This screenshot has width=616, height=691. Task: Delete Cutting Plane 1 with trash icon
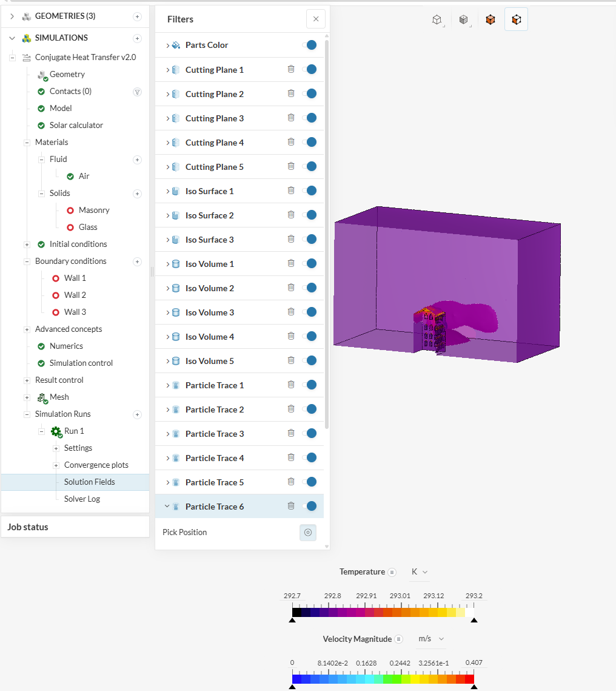point(291,69)
